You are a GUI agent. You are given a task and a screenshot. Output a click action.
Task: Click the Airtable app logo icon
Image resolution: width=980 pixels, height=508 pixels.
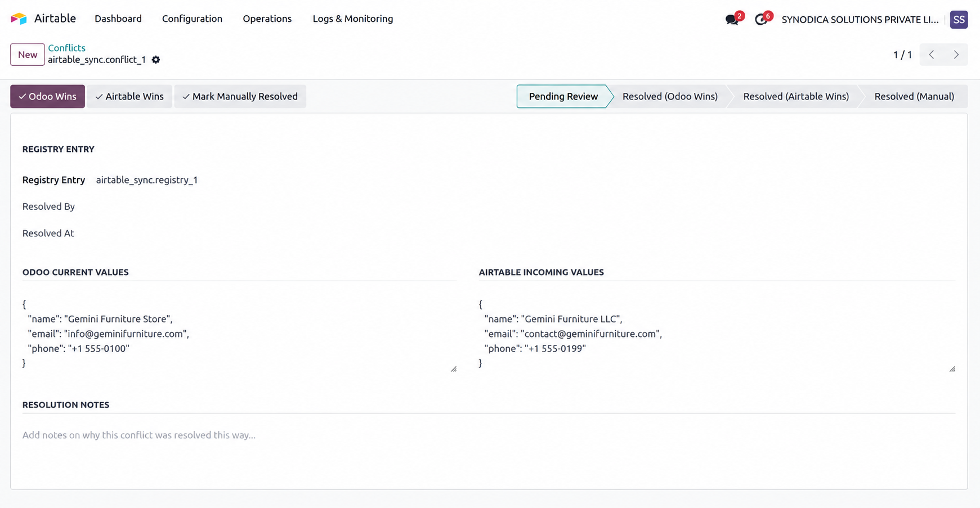point(19,19)
